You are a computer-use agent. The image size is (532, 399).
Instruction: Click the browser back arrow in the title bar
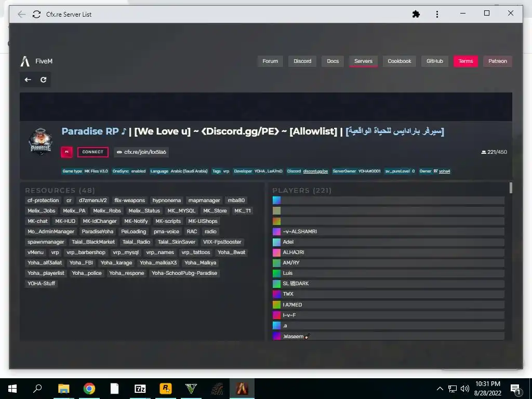21,14
